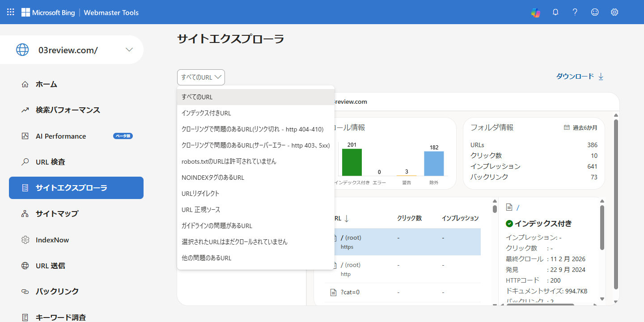This screenshot has height=322, width=644.
Task: Click the Copilot icon in header
Action: (535, 13)
